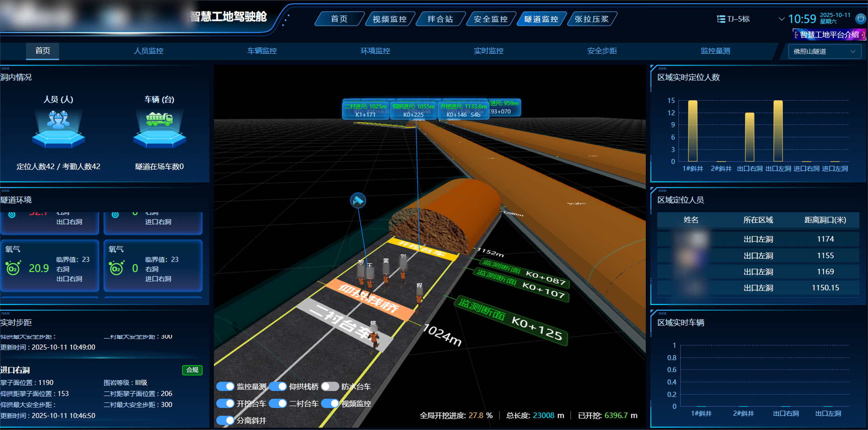Image resolution: width=868 pixels, height=430 pixels.
Task: Switch to the 人员监控 tab
Action: pos(149,51)
